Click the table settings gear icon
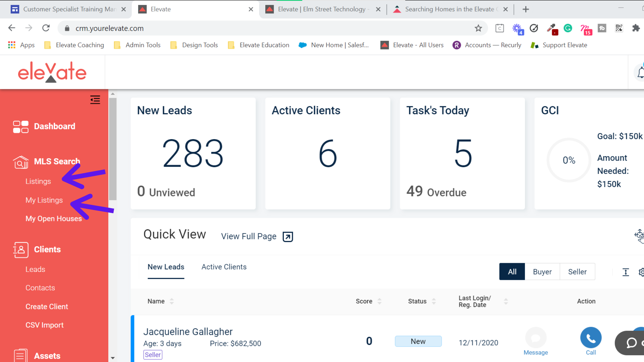Screen dimensions: 644x362 point(641,272)
